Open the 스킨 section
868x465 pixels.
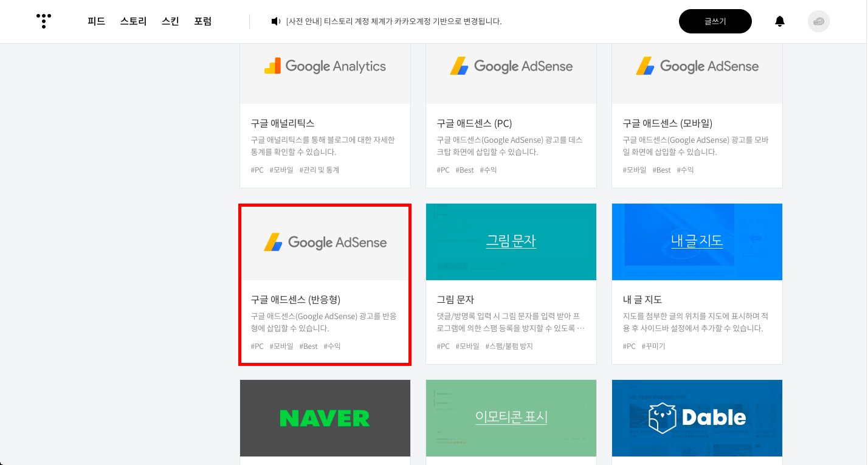pyautogui.click(x=170, y=21)
